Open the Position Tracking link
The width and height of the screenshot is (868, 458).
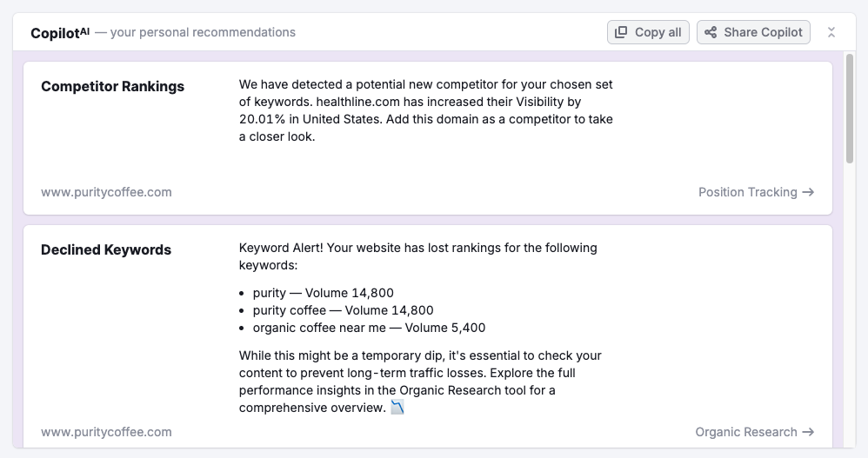(747, 192)
